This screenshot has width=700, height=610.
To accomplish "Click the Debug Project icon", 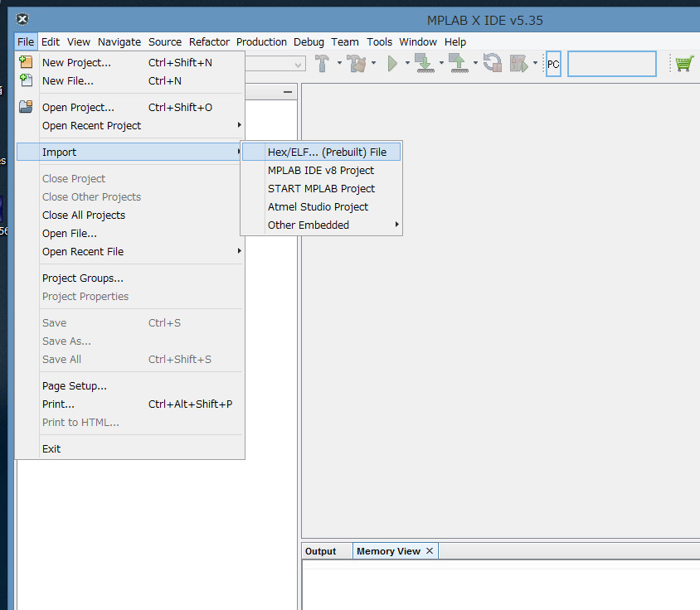I will tap(518, 64).
